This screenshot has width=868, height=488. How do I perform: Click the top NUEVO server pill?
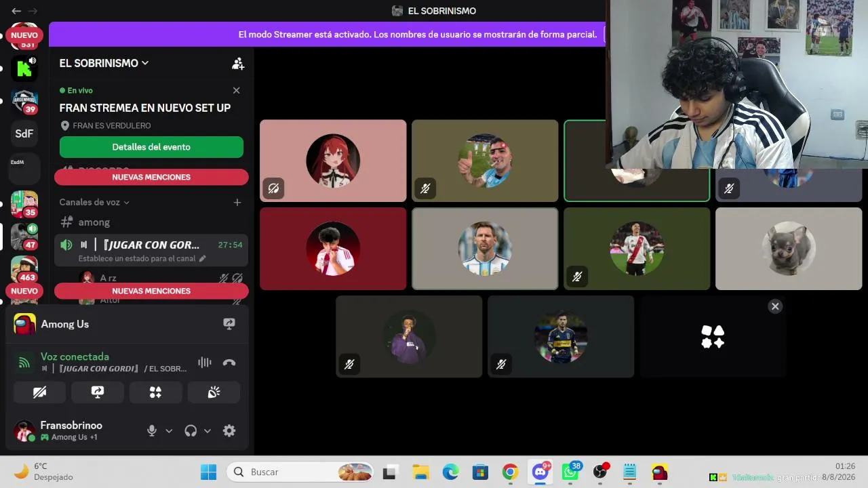(24, 35)
